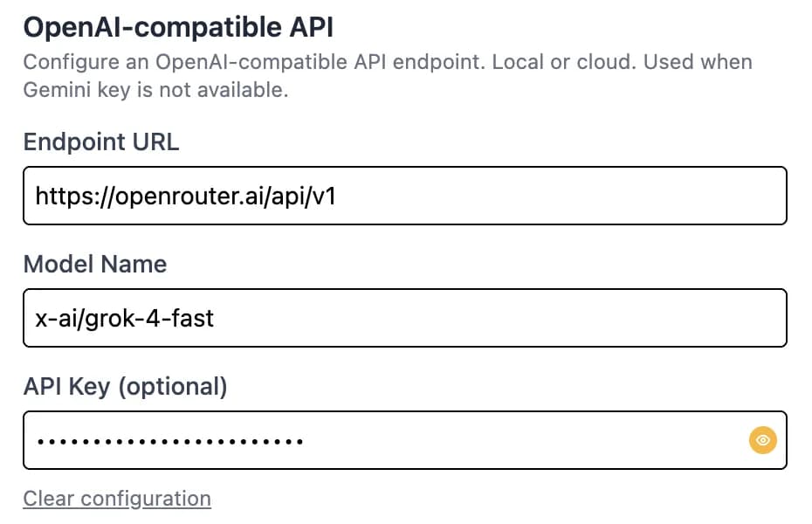The image size is (812, 524).
Task: Click the OpenAI-compatible API heading
Action: [178, 26]
